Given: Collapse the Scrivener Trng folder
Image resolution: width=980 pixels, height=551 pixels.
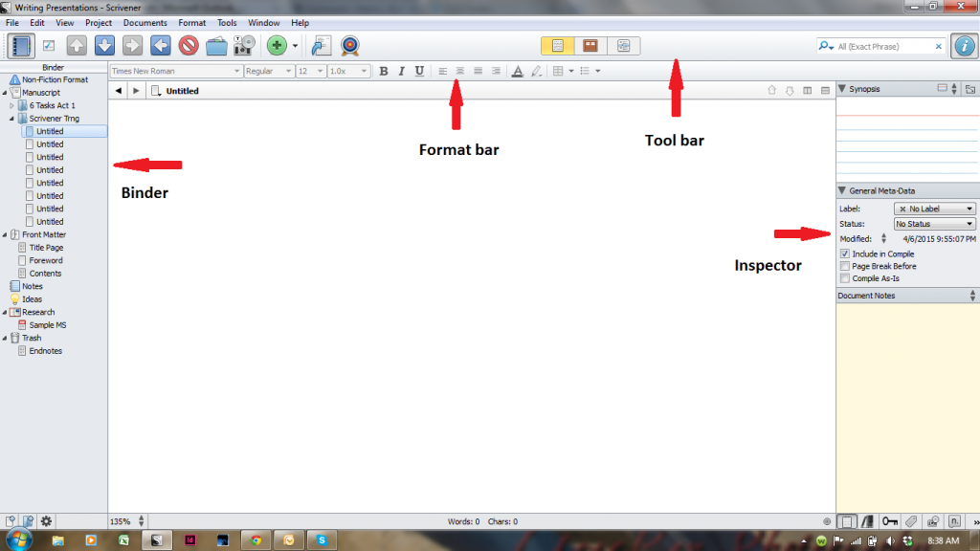Looking at the screenshot, I should [11, 118].
